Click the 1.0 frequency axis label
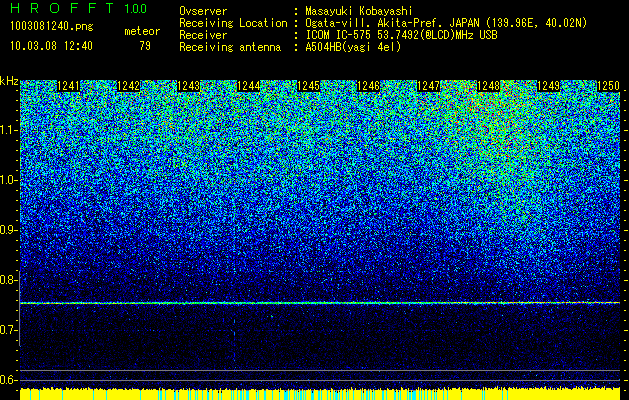 click(x=9, y=180)
